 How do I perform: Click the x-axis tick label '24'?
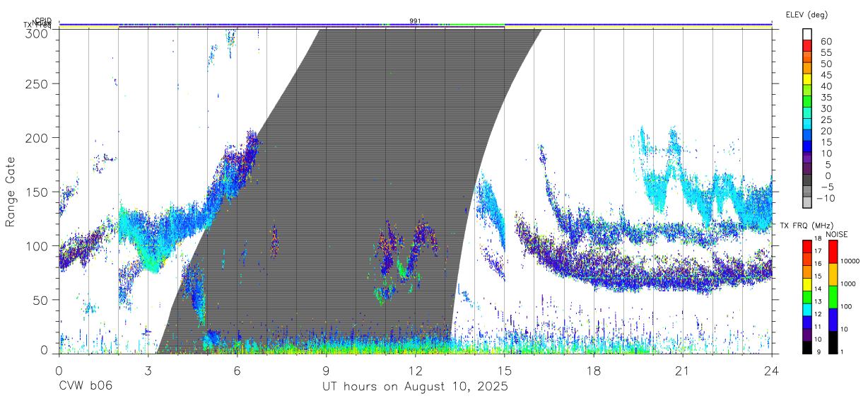tap(771, 371)
